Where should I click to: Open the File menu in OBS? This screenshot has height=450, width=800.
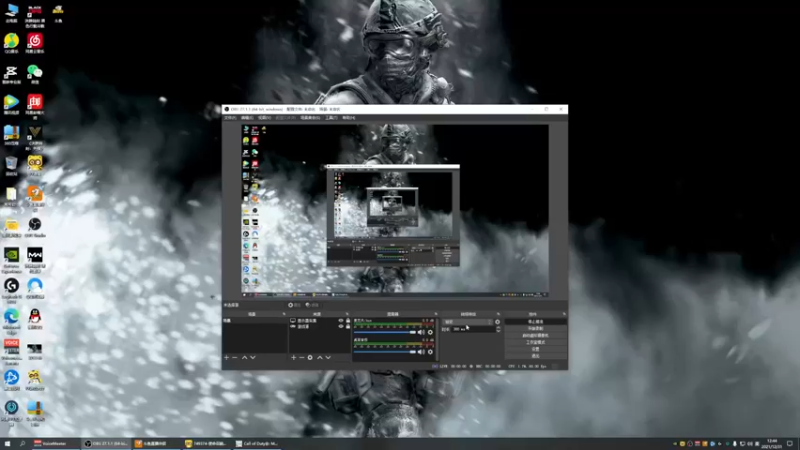230,118
